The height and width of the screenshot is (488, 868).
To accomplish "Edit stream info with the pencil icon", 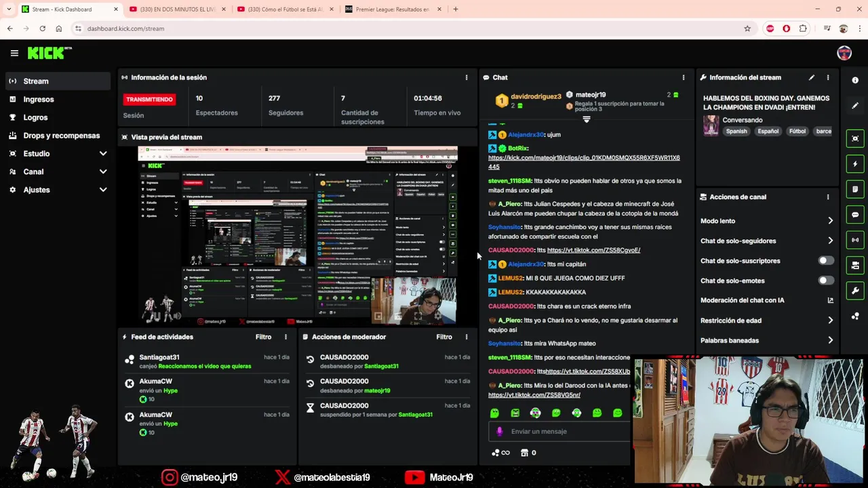I will pos(812,77).
